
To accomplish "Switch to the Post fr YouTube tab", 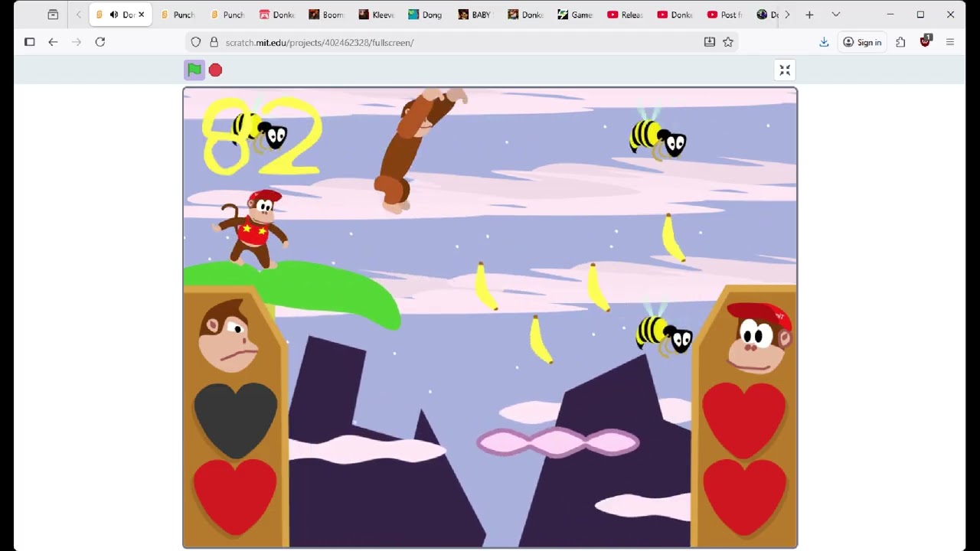I will click(724, 15).
